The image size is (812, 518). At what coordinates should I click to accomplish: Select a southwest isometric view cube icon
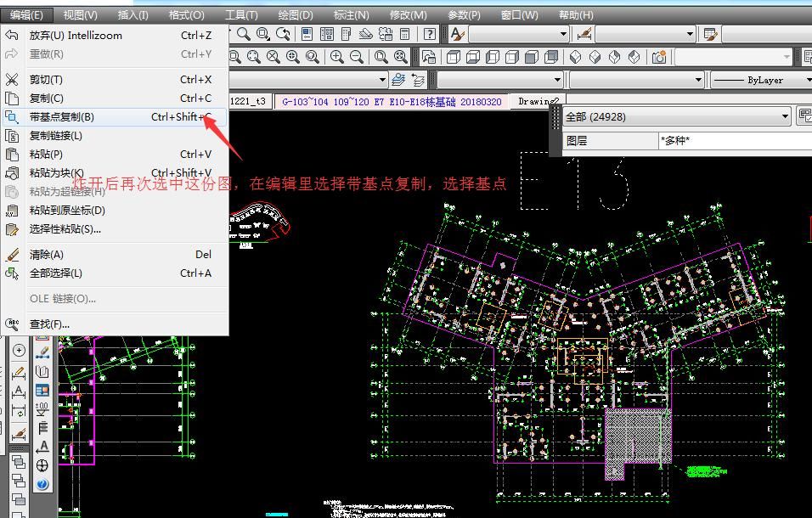pos(573,56)
